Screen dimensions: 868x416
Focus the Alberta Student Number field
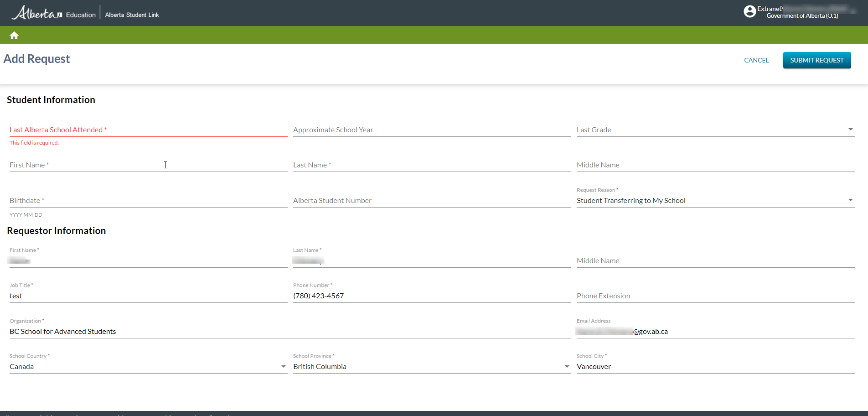[x=431, y=201]
